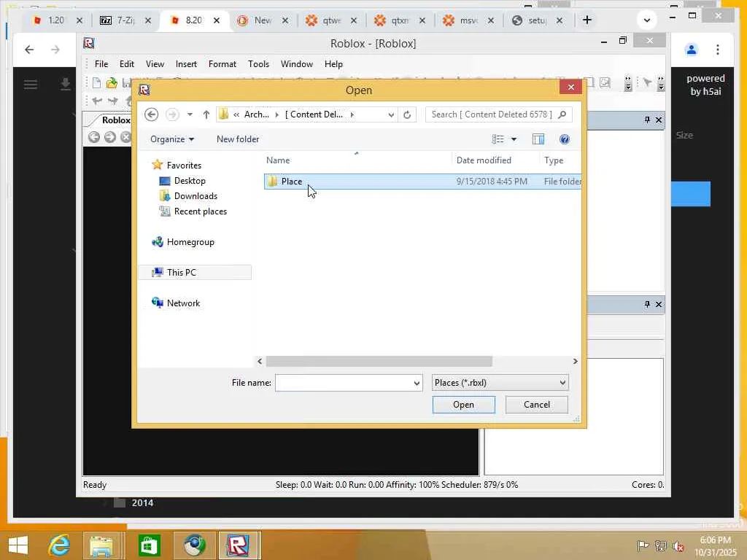Screen dimensions: 747x560
Task: Switch to the 8.20 browser tab
Action: click(194, 20)
